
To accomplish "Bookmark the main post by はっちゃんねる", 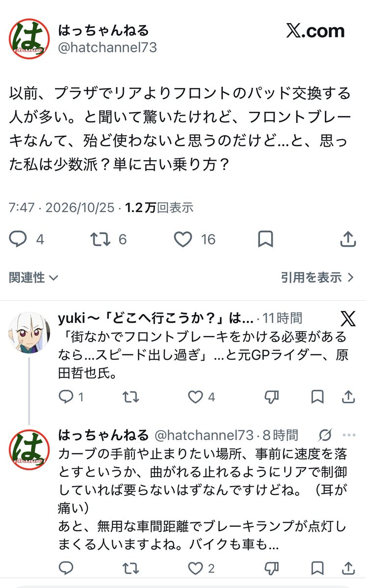I will click(x=265, y=239).
